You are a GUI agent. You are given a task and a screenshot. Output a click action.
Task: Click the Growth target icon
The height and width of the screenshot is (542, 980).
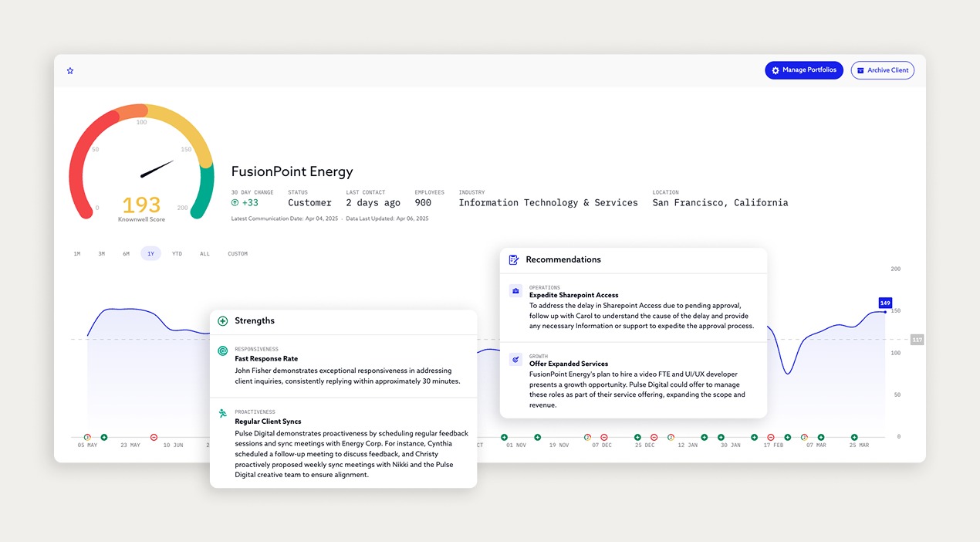(515, 360)
